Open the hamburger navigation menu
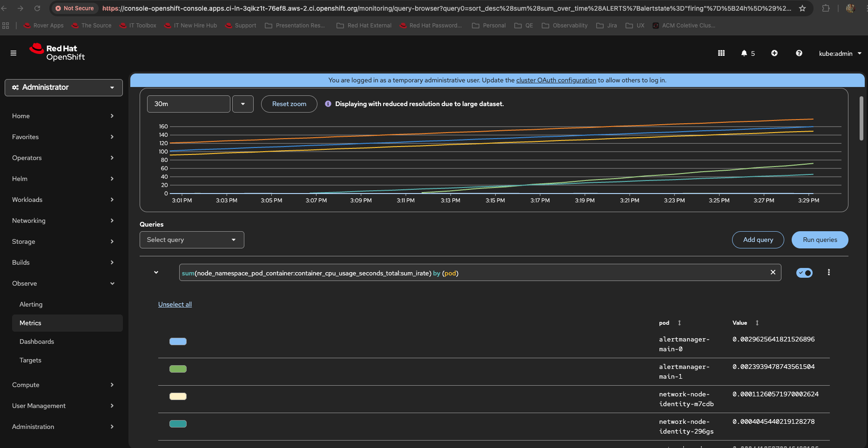 coord(13,53)
